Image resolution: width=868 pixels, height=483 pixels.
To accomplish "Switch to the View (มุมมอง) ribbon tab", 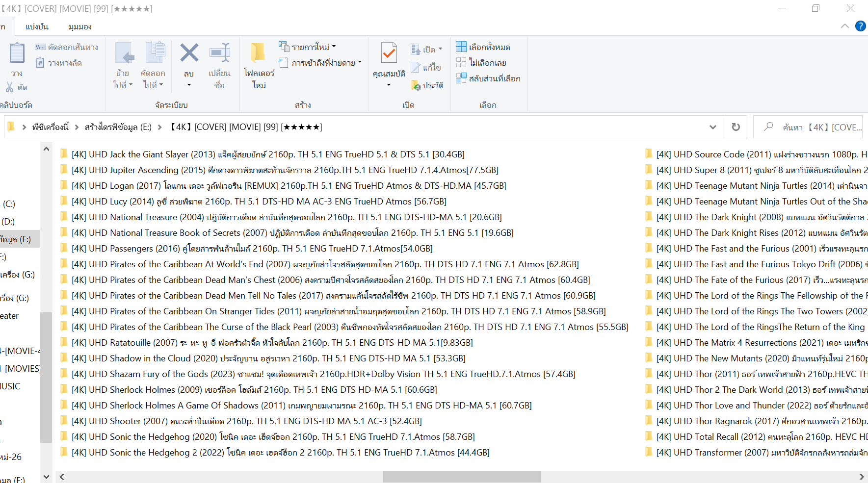I will pyautogui.click(x=80, y=26).
